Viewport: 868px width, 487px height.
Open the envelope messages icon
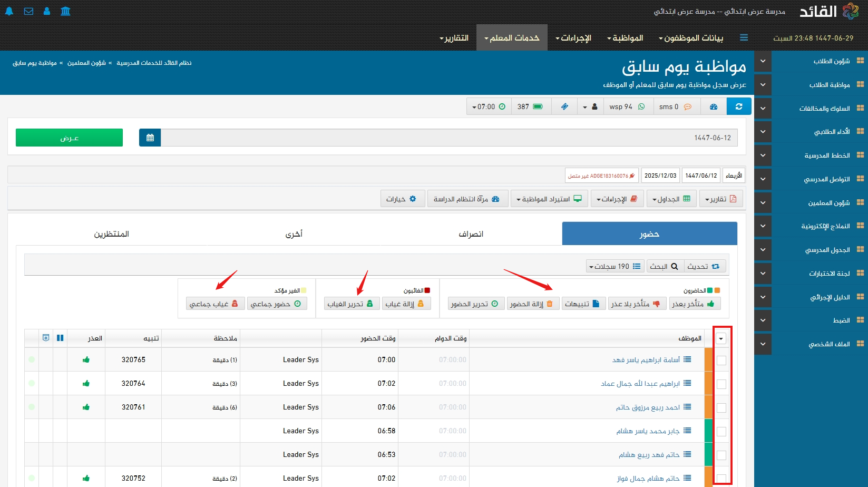coord(28,11)
